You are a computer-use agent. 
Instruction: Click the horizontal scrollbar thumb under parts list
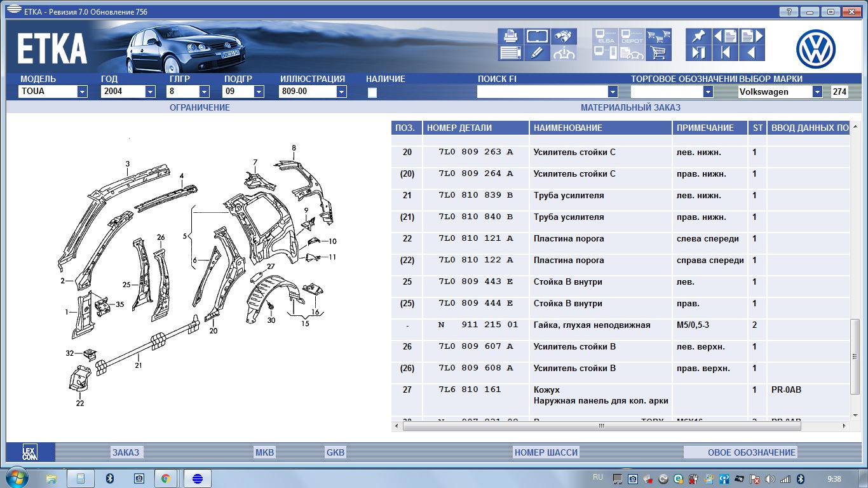click(x=602, y=426)
